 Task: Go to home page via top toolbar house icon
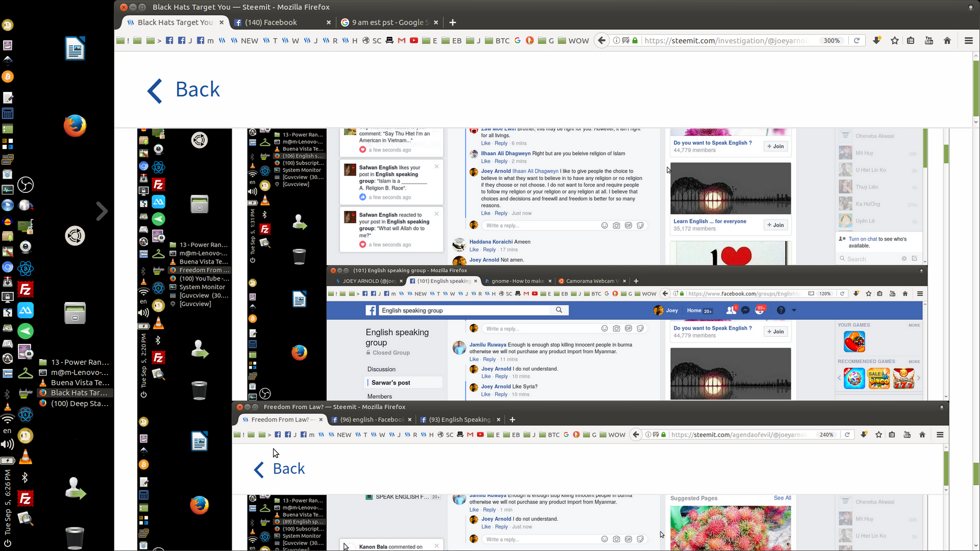(x=947, y=40)
